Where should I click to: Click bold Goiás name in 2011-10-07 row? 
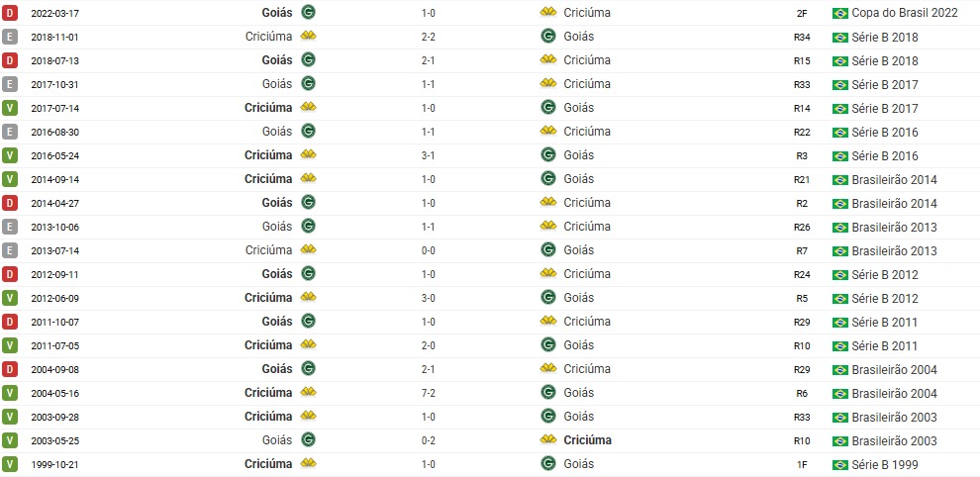pyautogui.click(x=277, y=322)
